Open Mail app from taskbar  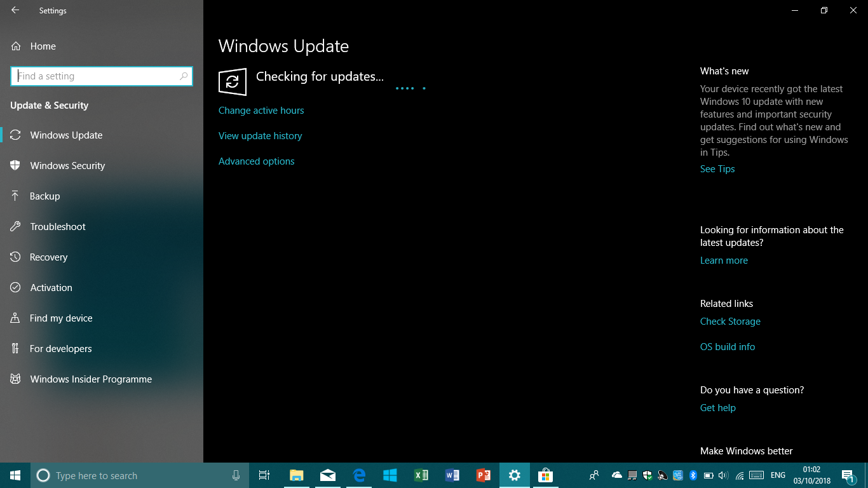tap(328, 475)
